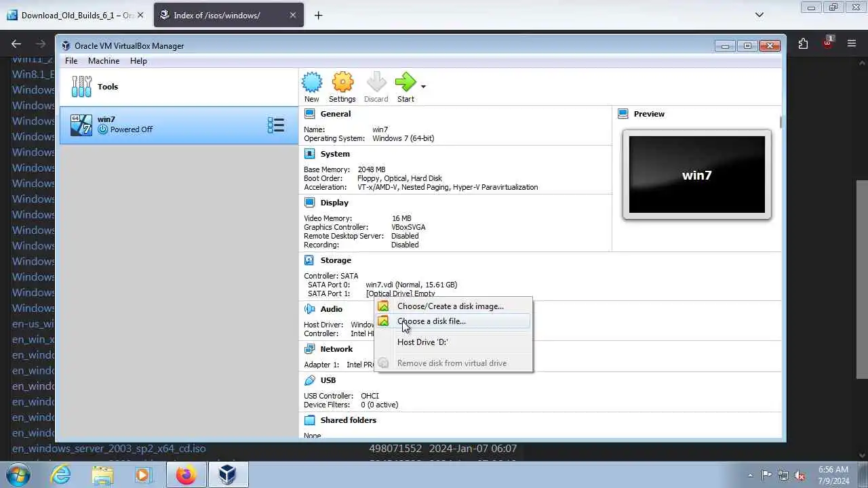868x488 pixels.
Task: Switch to Download_Old_Builds browser tab
Action: pyautogui.click(x=76, y=15)
